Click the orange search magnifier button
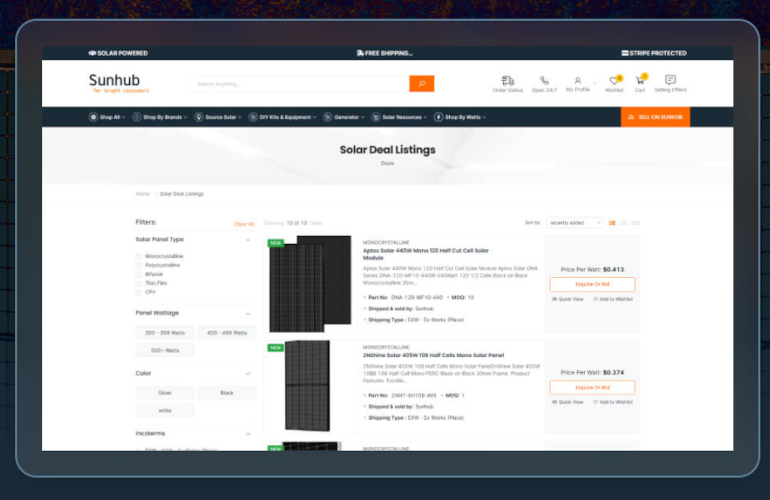Screen dimensions: 770x500 coord(421,84)
